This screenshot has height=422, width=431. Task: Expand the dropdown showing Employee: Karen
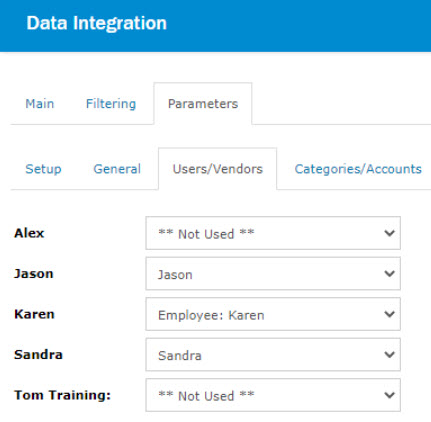tap(273, 314)
